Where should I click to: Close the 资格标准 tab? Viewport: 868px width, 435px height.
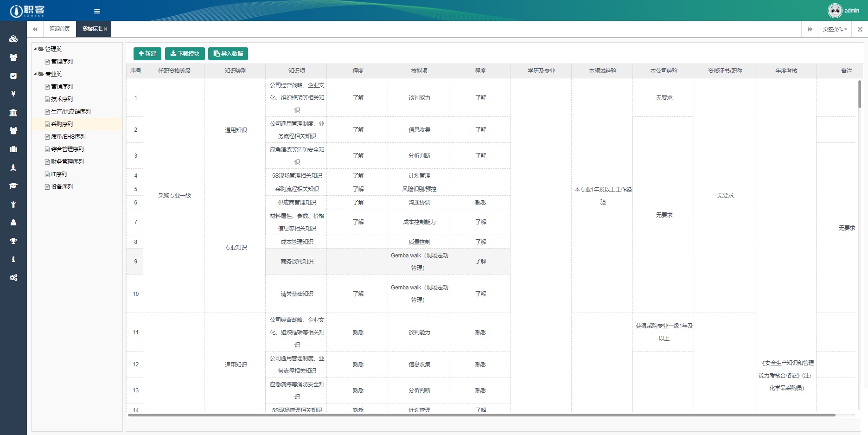[106, 29]
